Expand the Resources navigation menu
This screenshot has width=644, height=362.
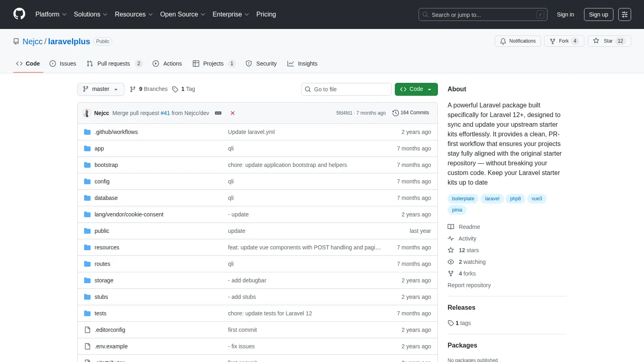[x=134, y=14]
